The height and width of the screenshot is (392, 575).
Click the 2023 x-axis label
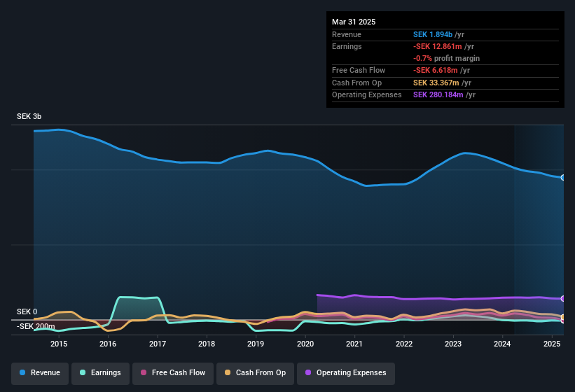[453, 344]
